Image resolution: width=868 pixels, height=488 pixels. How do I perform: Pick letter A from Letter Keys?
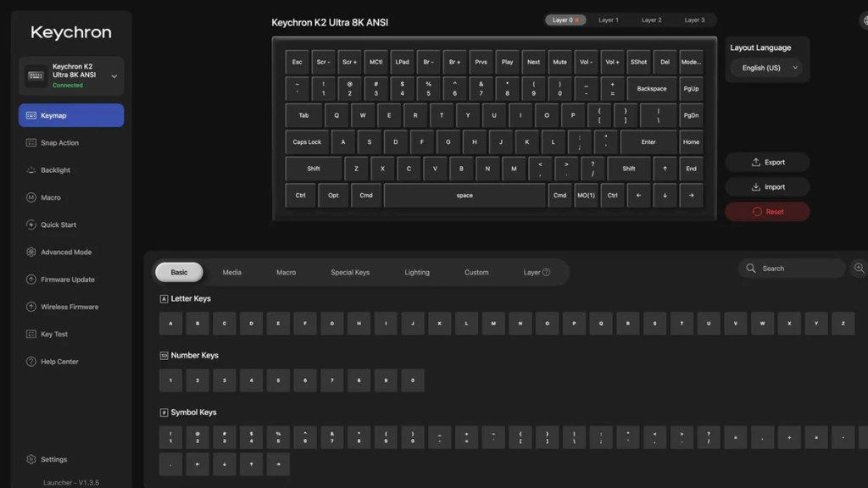(x=170, y=324)
